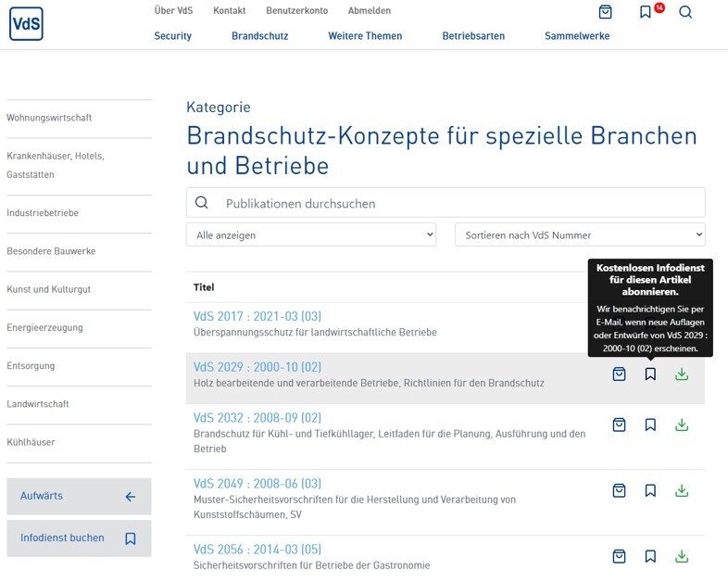
Task: Open bookmarks icon with 14 badge
Action: 646,12
